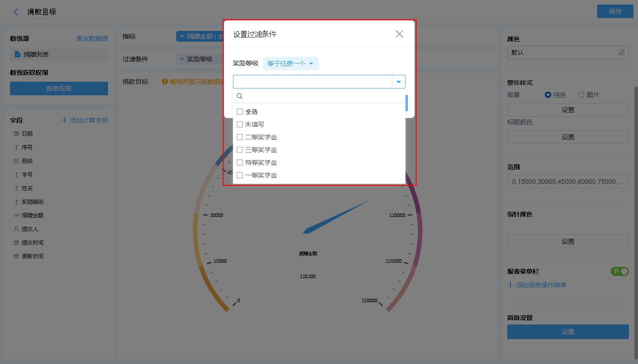
Task: Click the edit icon in color field
Action: click(621, 53)
